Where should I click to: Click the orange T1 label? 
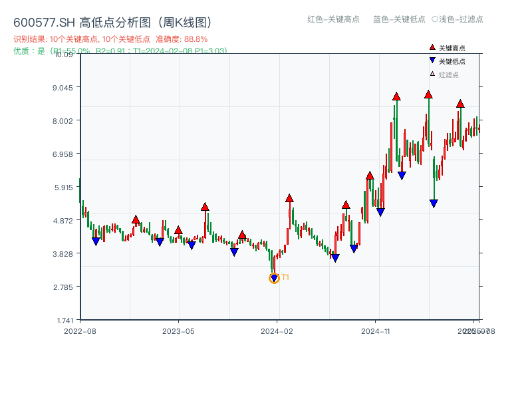point(285,277)
